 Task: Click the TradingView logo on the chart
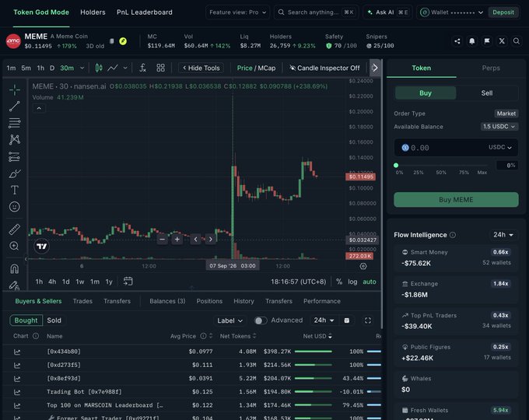pyautogui.click(x=42, y=247)
